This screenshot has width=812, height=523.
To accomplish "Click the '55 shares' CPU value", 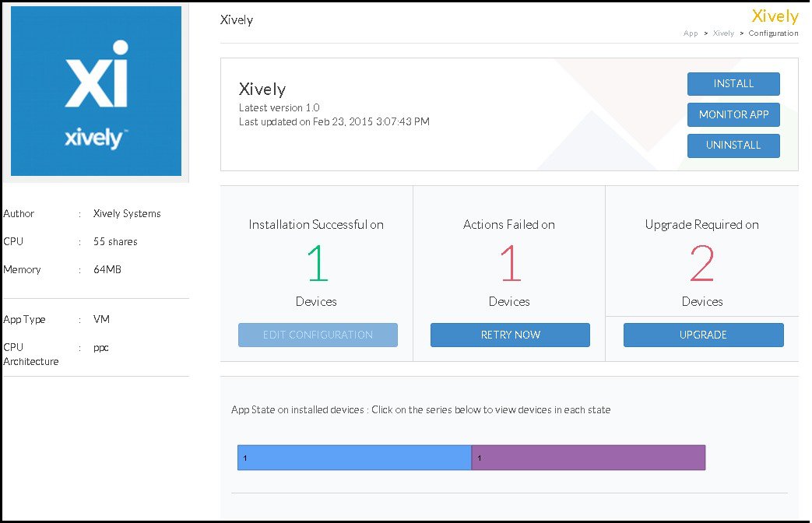I will [x=115, y=241].
